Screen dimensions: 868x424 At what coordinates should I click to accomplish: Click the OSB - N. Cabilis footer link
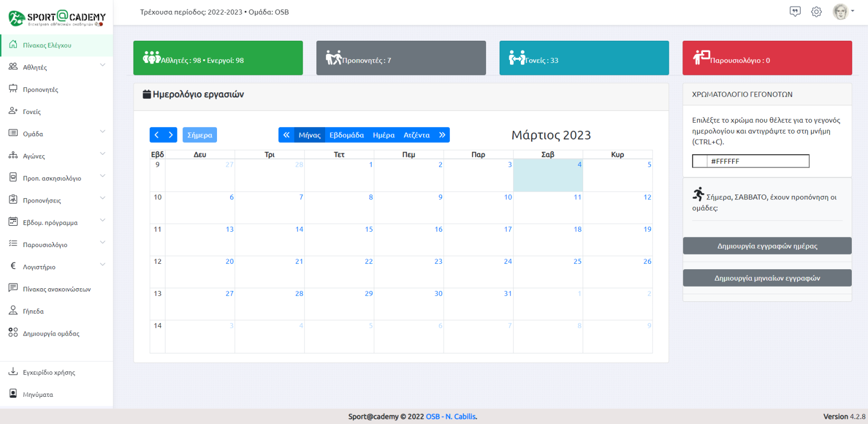pos(451,416)
